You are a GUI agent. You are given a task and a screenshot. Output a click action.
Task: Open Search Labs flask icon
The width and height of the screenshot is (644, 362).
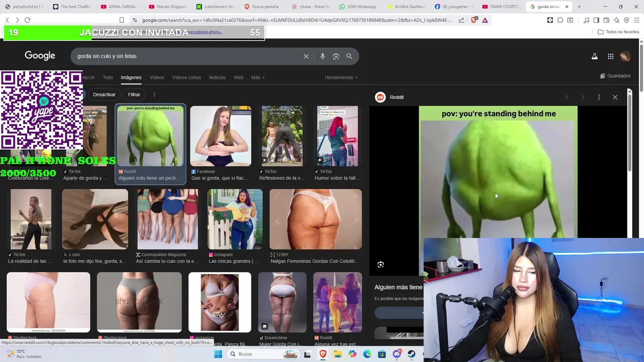pos(595,56)
